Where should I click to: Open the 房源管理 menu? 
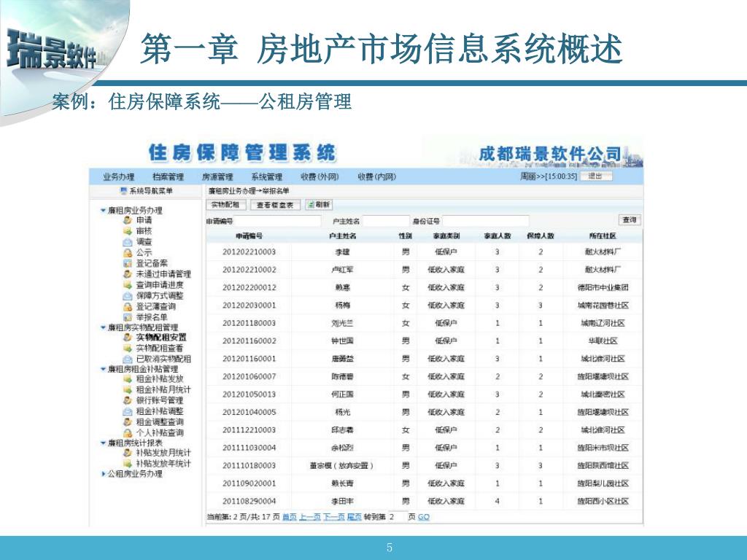[217, 176]
